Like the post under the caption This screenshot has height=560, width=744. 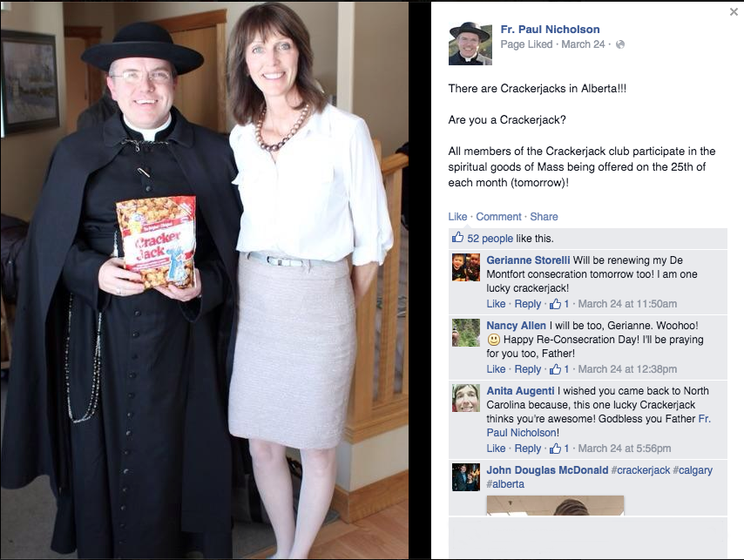pos(457,217)
